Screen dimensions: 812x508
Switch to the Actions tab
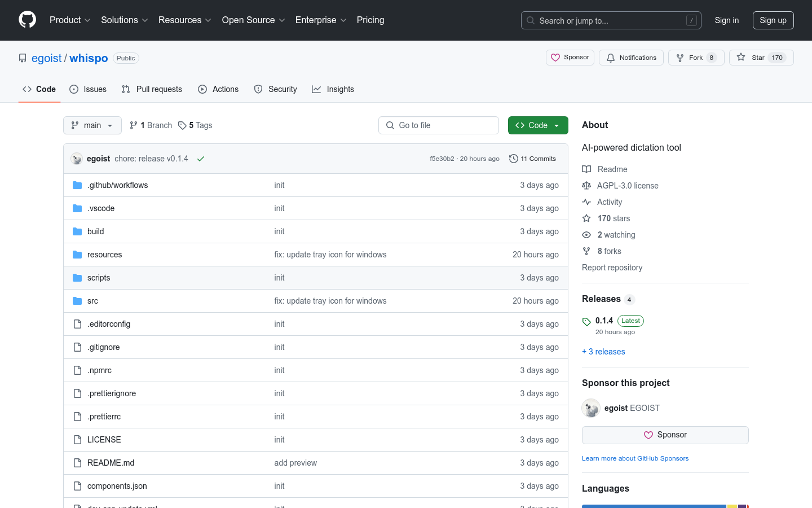pos(218,89)
